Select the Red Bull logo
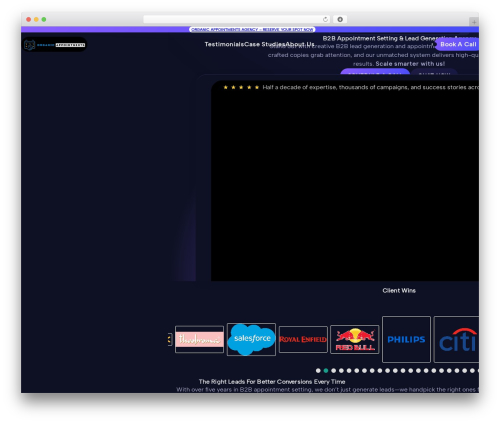 pyautogui.click(x=355, y=339)
